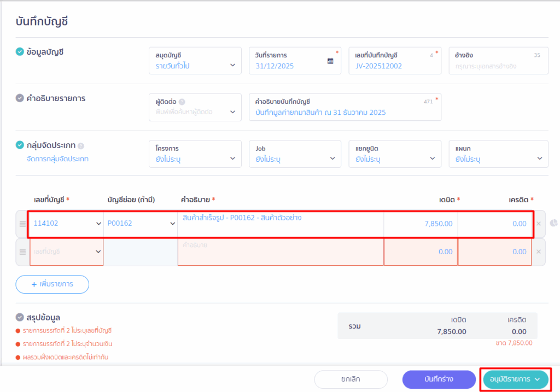Click the drag handle of the 114102 row
Image resolution: width=560 pixels, height=392 pixels.
point(22,224)
